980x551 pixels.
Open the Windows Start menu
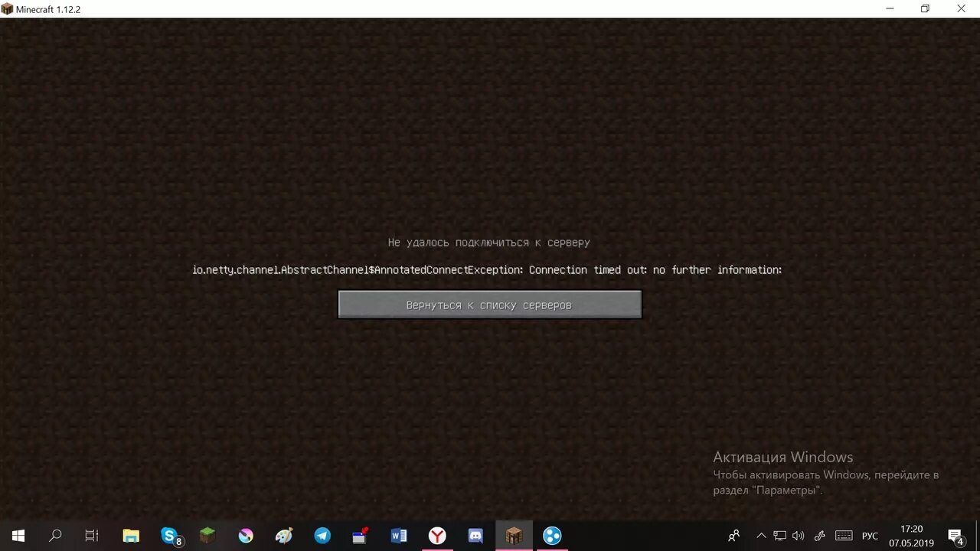pyautogui.click(x=18, y=536)
